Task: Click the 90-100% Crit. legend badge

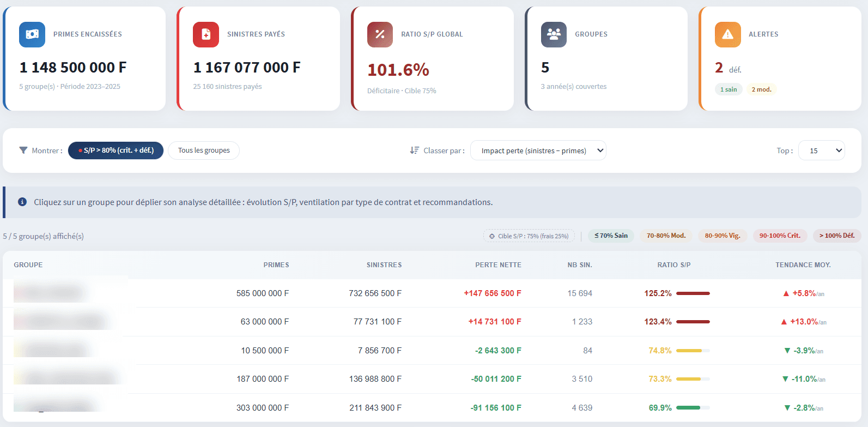Action: tap(780, 236)
